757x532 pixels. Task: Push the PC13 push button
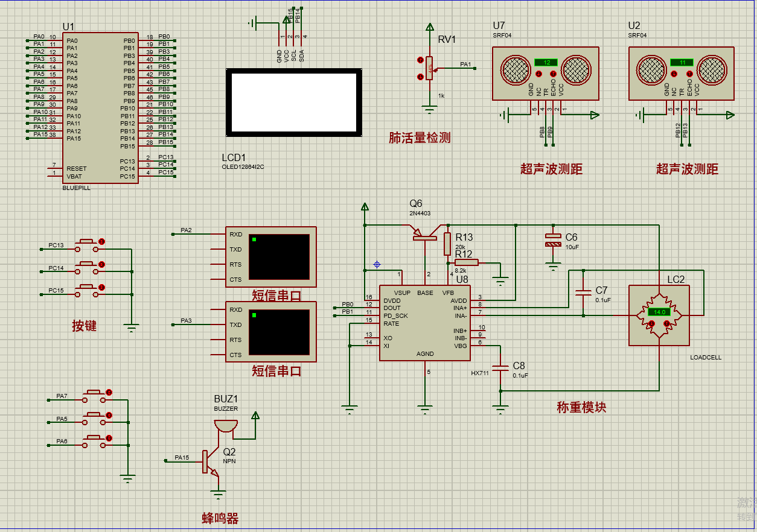(x=87, y=246)
